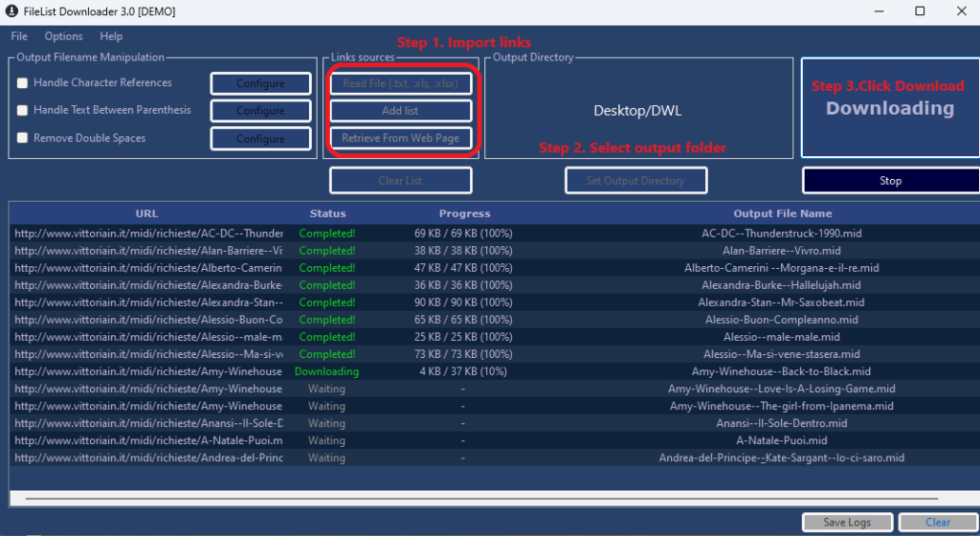Open the Help menu
This screenshot has width=980, height=536.
[x=111, y=36]
